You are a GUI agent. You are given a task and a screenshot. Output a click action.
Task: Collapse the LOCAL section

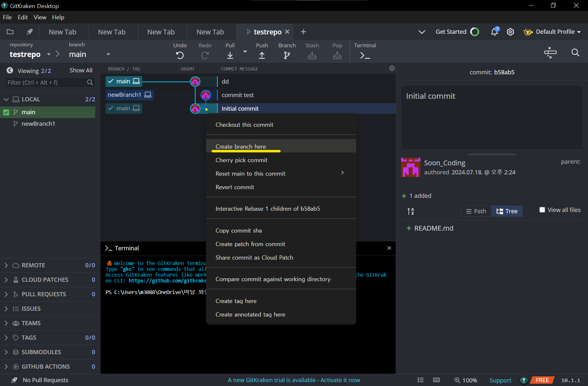(6, 99)
